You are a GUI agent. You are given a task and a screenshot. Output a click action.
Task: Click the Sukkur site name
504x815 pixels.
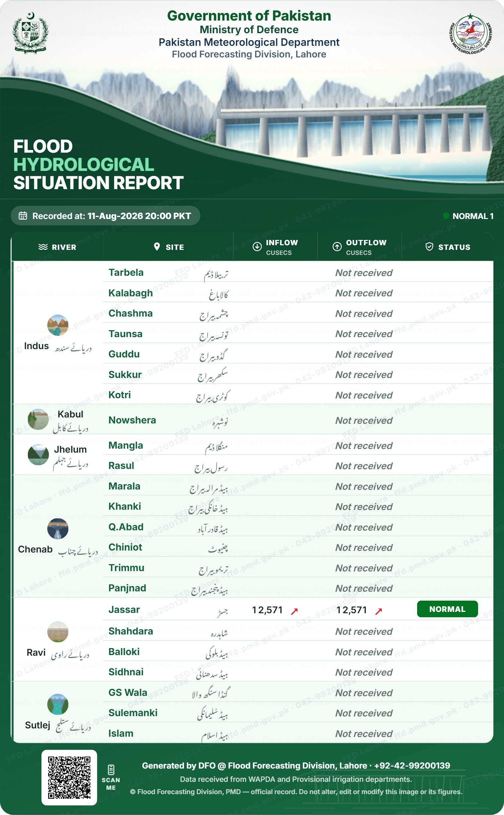pyautogui.click(x=125, y=375)
